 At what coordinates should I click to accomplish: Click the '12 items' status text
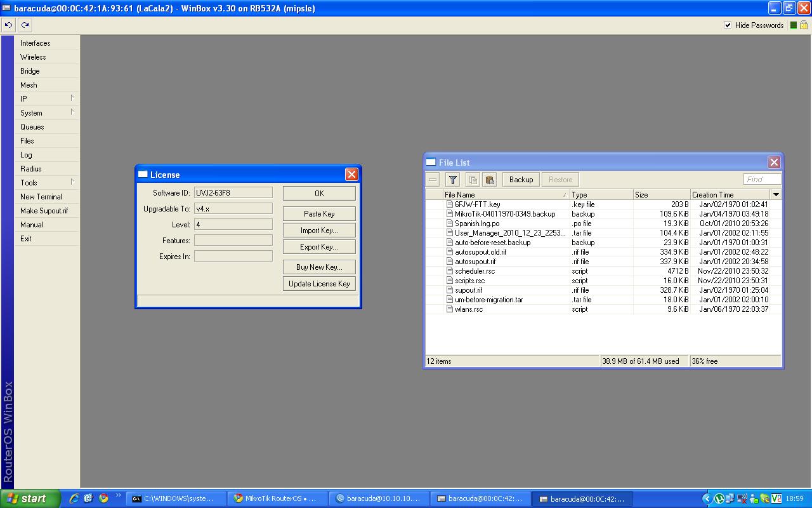(439, 361)
